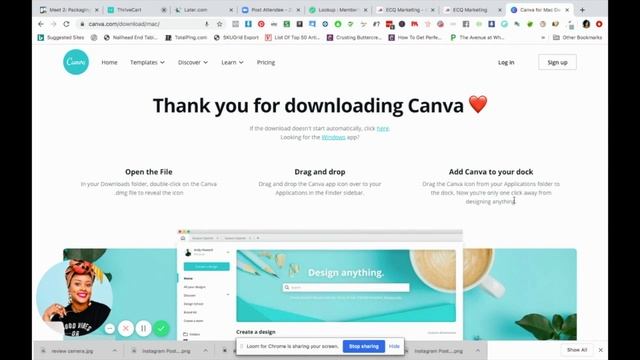Reload the current page
This screenshot has height=360, width=640.
66,24
